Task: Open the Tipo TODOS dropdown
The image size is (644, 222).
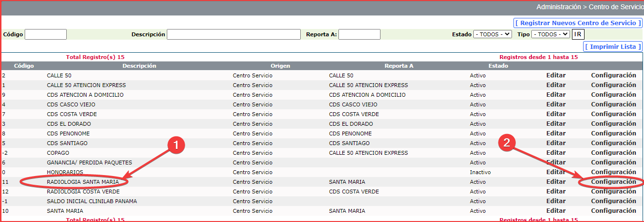Action: point(551,34)
